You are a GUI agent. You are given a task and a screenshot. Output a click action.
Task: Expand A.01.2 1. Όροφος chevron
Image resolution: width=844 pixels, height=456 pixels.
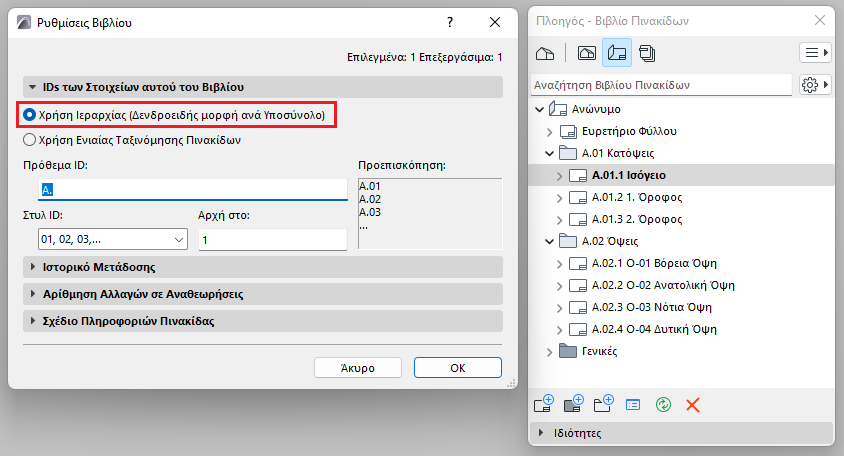pos(559,198)
